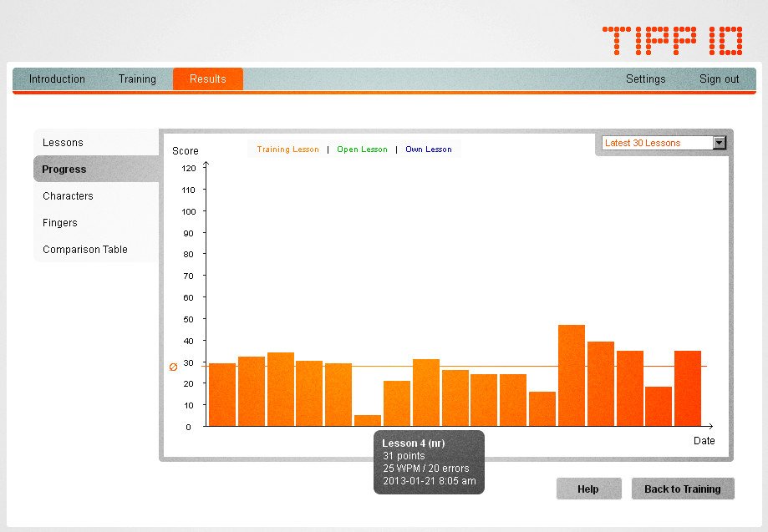This screenshot has height=532, width=768.
Task: Switch to the Training tab
Action: tap(137, 79)
